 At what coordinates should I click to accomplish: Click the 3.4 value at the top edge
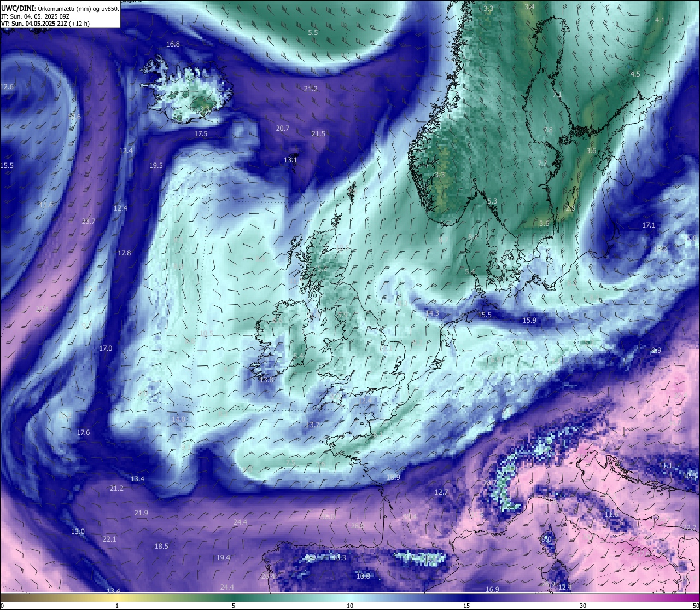tap(529, 7)
